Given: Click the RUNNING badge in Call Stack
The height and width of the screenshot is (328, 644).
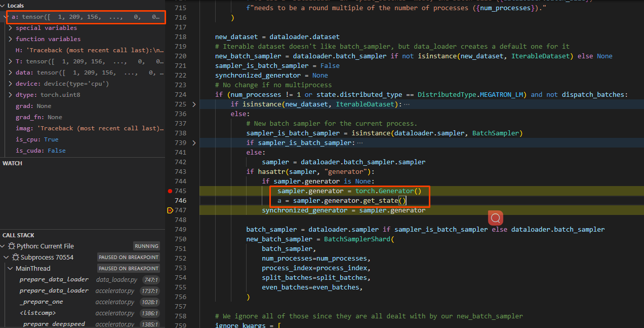Looking at the screenshot, I should [x=146, y=246].
